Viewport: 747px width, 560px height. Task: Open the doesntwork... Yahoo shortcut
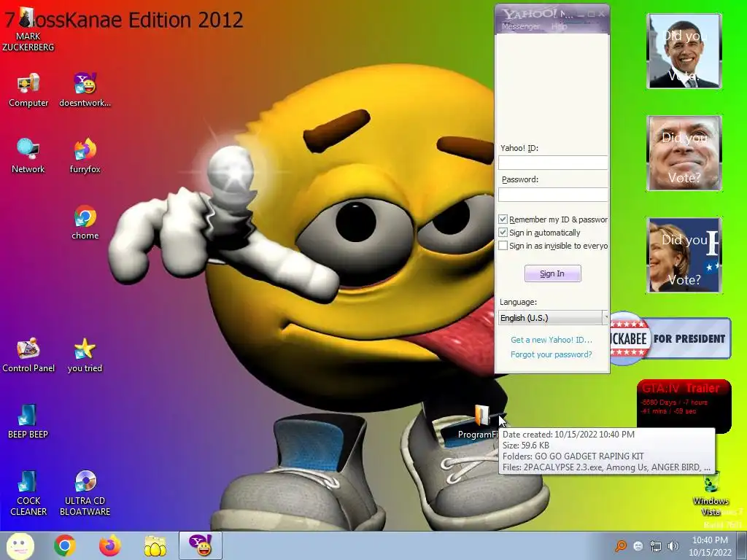click(x=85, y=90)
